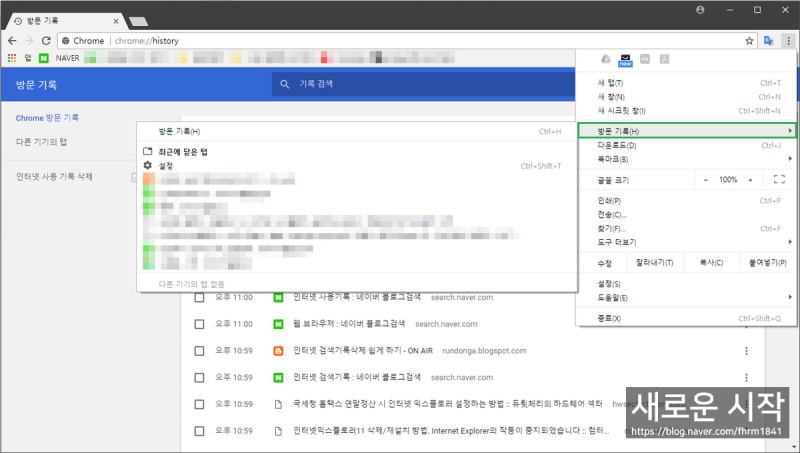Image resolution: width=800 pixels, height=453 pixels.
Task: Click 인터넷 사용 기록 삭제 sidebar link
Action: (x=54, y=177)
